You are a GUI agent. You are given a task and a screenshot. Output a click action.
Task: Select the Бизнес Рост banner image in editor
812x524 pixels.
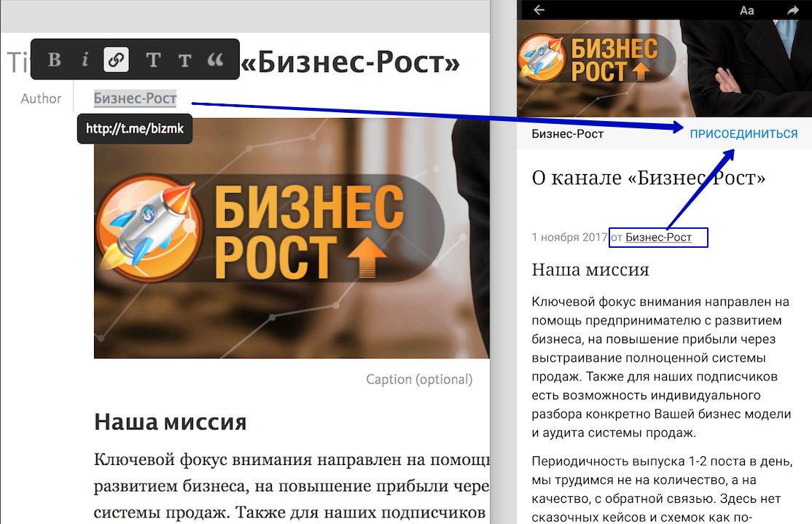pos(292,238)
